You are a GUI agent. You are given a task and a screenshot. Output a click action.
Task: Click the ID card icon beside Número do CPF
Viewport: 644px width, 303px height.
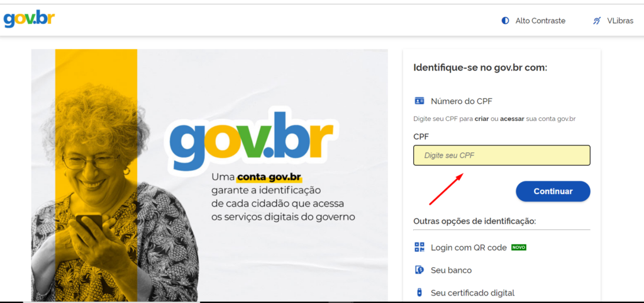coord(419,101)
